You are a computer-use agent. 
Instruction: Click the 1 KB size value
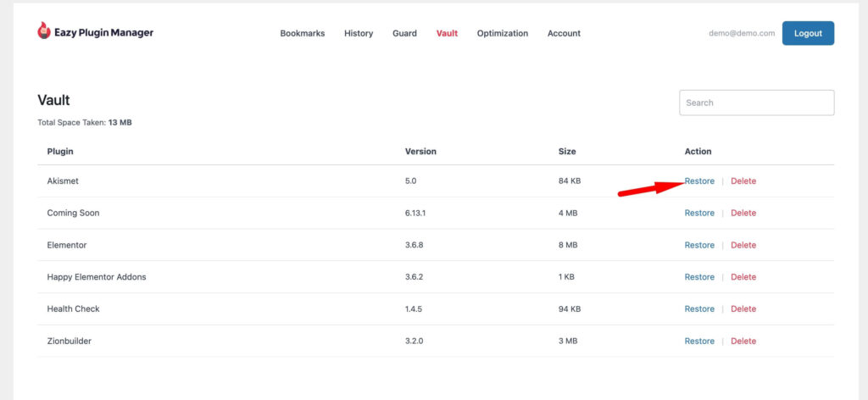coord(566,276)
